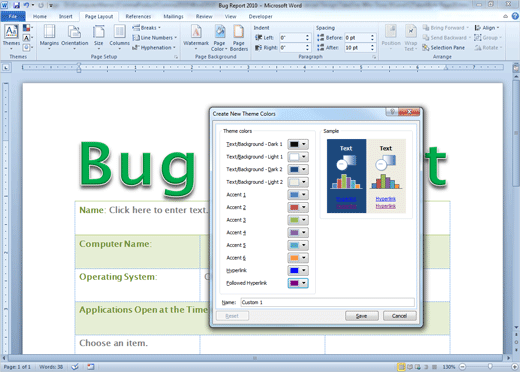Switch to the References tab
Screen dimensions: 520x372
click(138, 16)
